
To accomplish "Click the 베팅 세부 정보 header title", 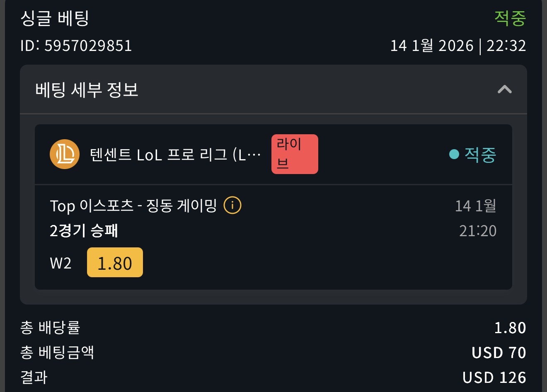I will (x=87, y=90).
